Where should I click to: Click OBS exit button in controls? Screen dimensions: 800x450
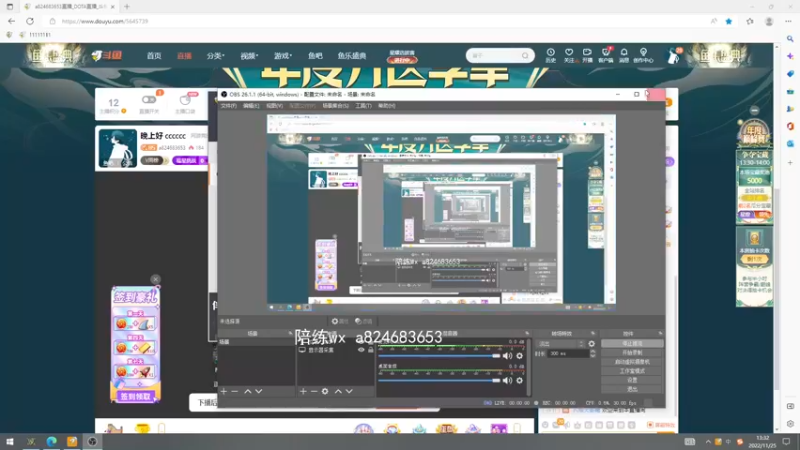[x=632, y=389]
